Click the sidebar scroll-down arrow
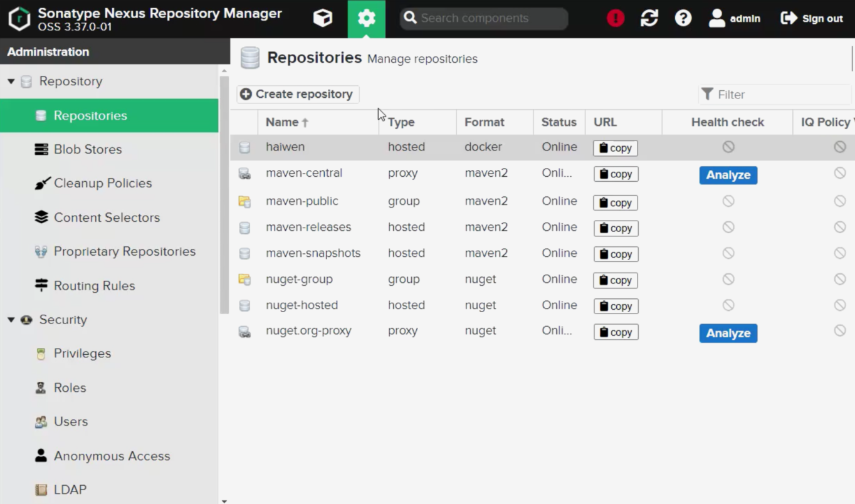Image resolution: width=855 pixels, height=504 pixels. point(224,501)
